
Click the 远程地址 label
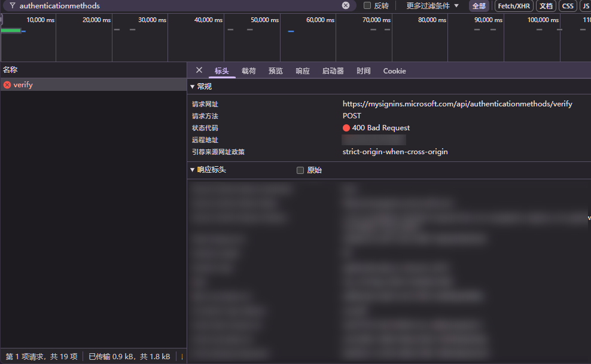[x=205, y=140]
